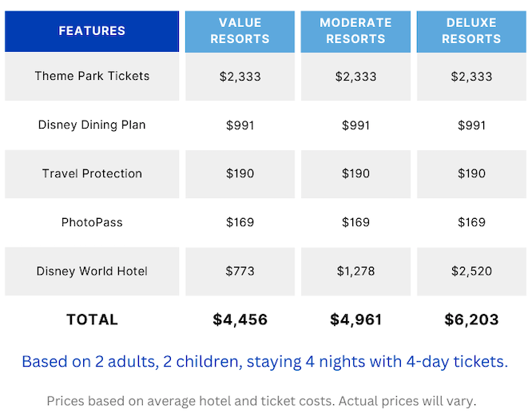Image resolution: width=532 pixels, height=417 pixels.
Task: Click the Theme Park Tickets row label
Action: 92,77
